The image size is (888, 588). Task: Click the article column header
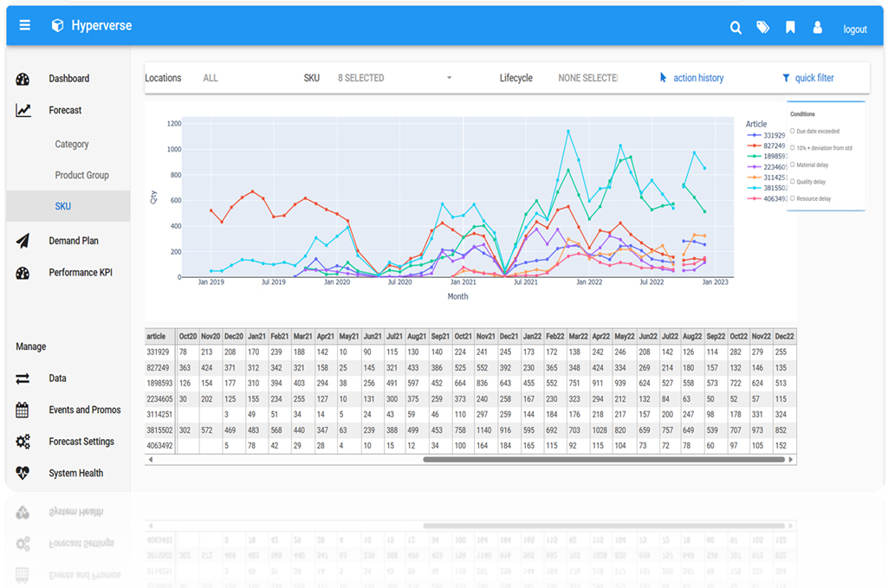[159, 336]
